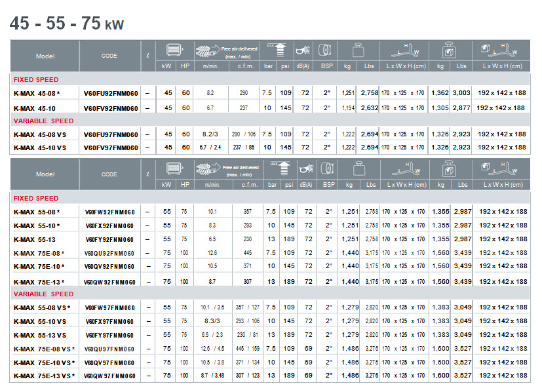This screenshot has height=392, width=542.
Task: Click the net weight icon in the second table header
Action: (x=359, y=168)
